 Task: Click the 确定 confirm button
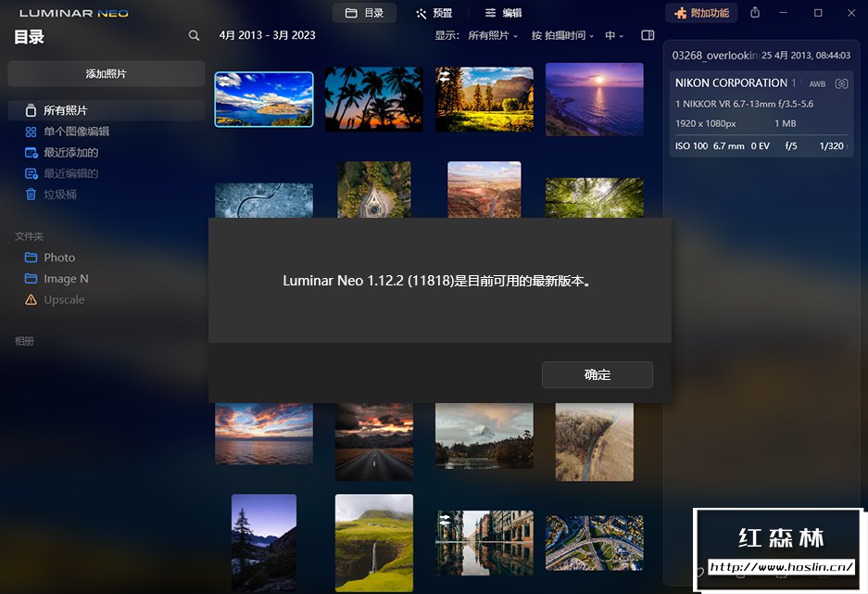(598, 374)
